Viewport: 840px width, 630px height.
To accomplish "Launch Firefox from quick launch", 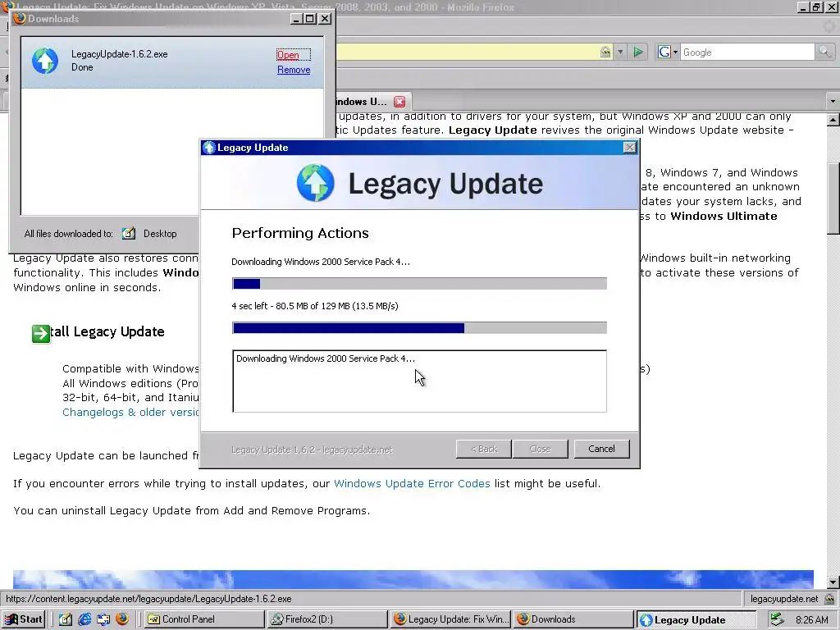I will 122,619.
